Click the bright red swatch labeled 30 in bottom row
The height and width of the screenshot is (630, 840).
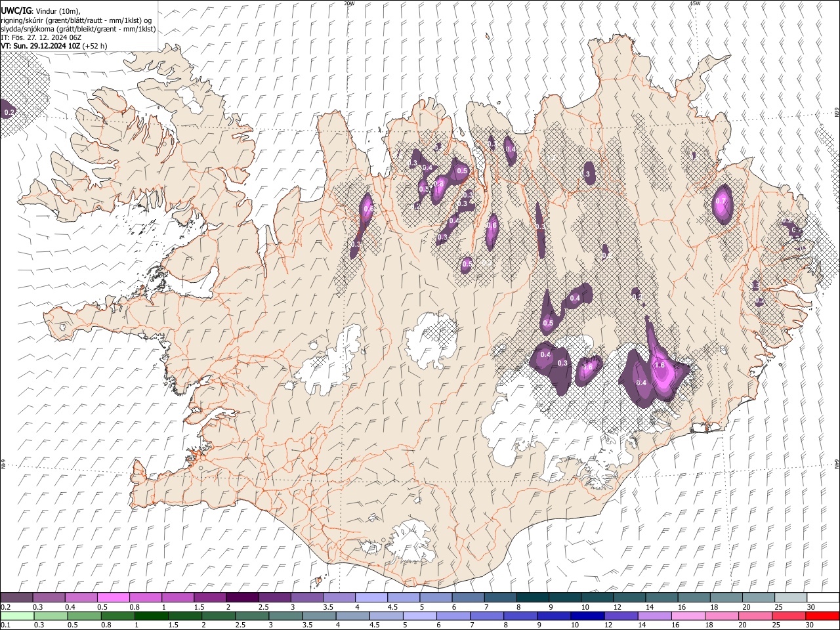coord(822,616)
